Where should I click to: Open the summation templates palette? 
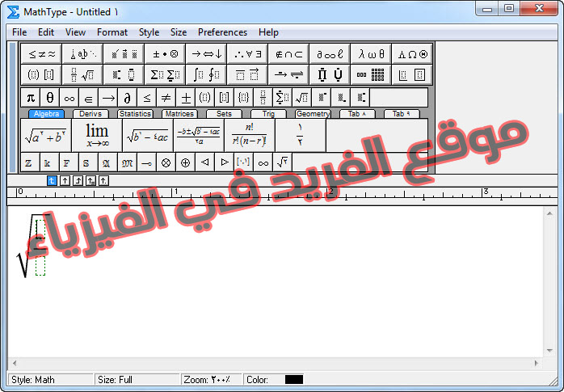[x=165, y=74]
